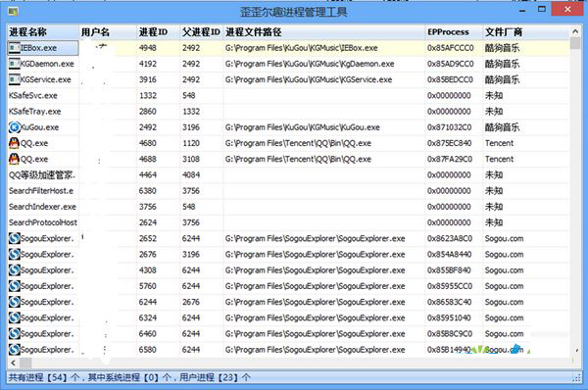Image resolution: width=588 pixels, height=390 pixels.
Task: Click the IEBox.exe process icon
Action: (15, 48)
